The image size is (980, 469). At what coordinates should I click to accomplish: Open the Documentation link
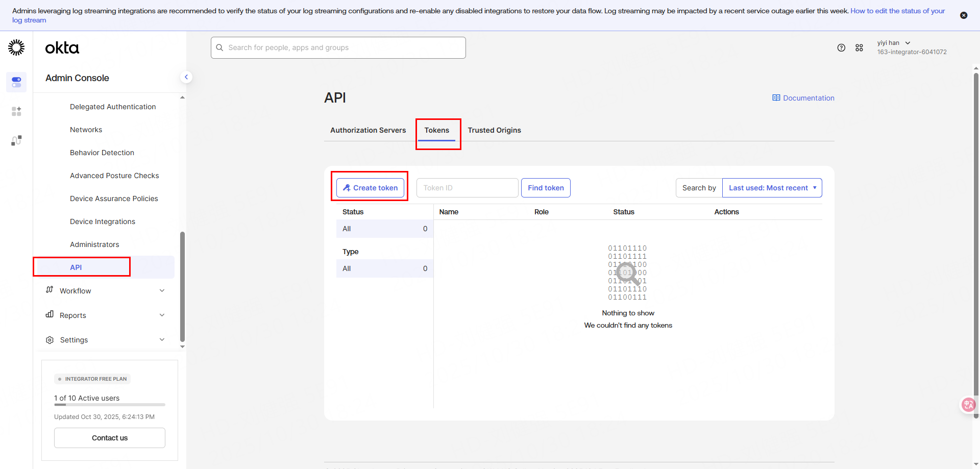(803, 98)
